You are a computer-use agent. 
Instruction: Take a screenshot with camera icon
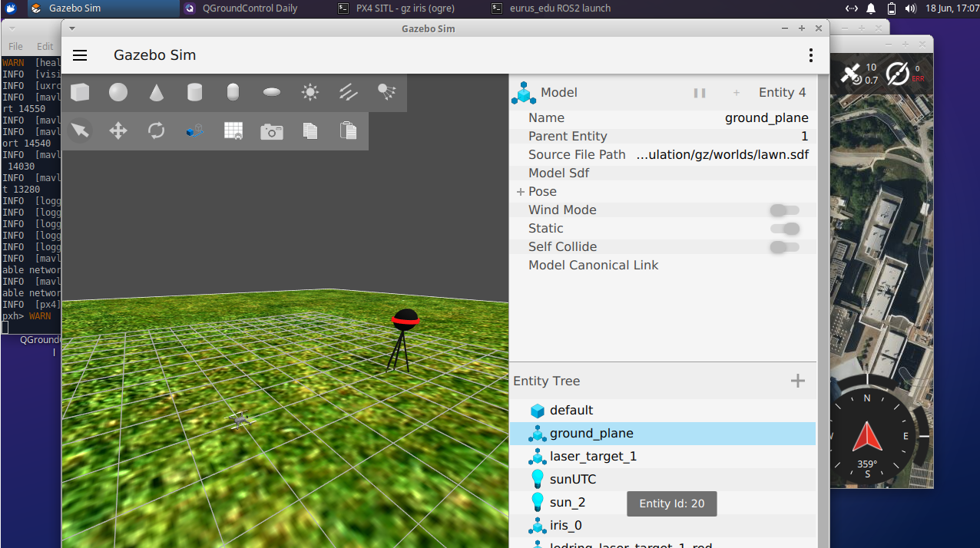(x=272, y=131)
